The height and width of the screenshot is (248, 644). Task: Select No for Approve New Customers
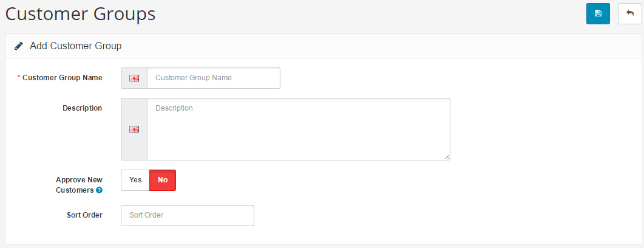[163, 180]
